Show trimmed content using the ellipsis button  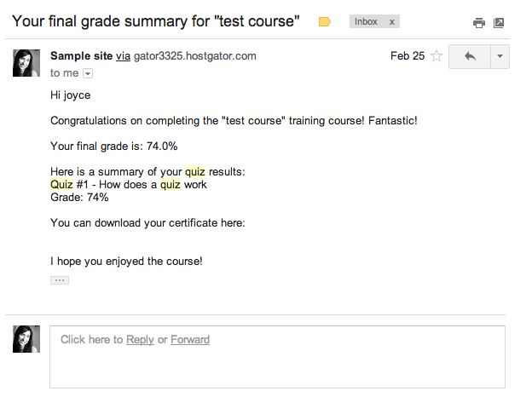pyautogui.click(x=60, y=279)
